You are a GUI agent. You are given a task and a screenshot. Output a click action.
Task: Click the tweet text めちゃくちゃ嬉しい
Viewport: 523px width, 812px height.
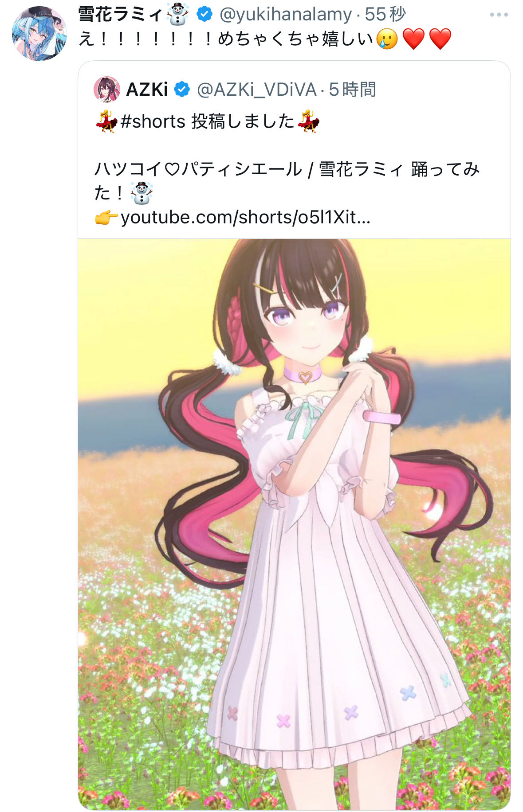(x=295, y=39)
